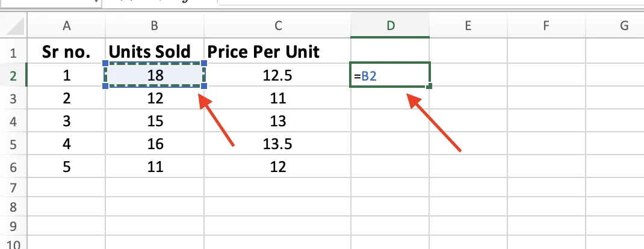
Task: Click cell B6 in Units Sold column
Action: (155, 167)
